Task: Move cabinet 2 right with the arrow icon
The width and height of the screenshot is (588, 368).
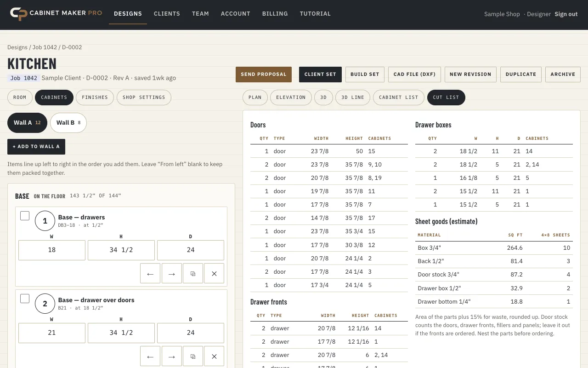Action: (171, 356)
